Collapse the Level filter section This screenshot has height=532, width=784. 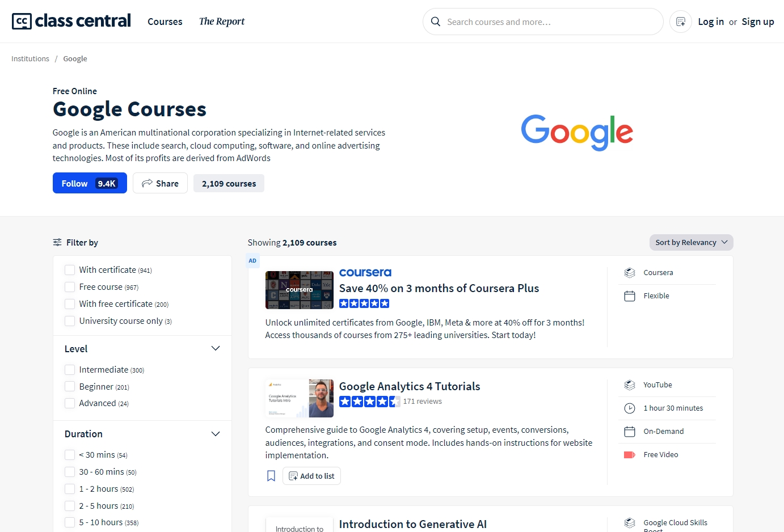click(216, 349)
